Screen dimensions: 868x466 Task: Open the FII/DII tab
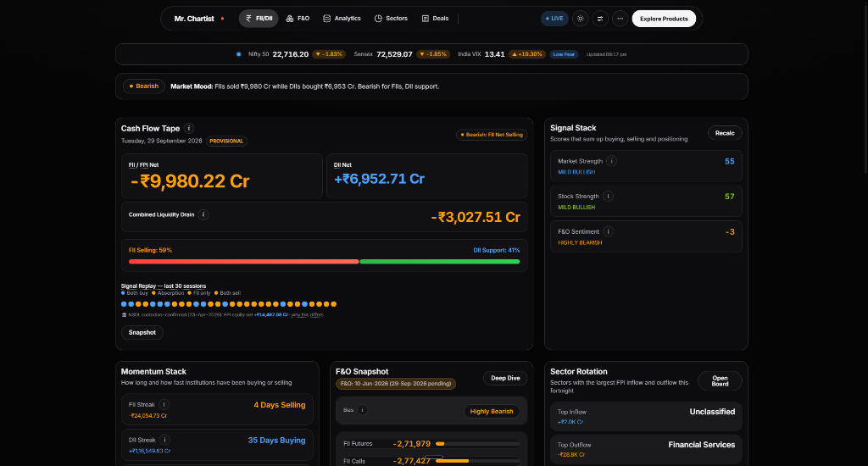(259, 19)
